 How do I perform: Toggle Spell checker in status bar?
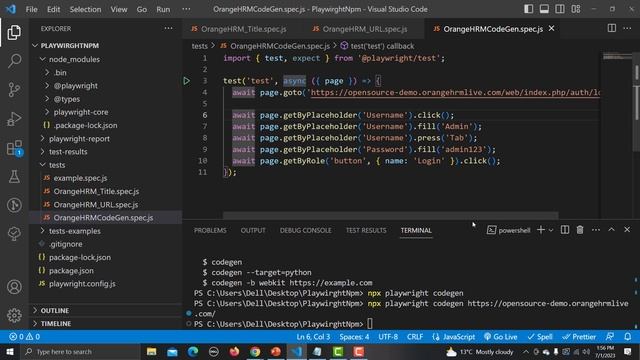pyautogui.click(x=540, y=337)
